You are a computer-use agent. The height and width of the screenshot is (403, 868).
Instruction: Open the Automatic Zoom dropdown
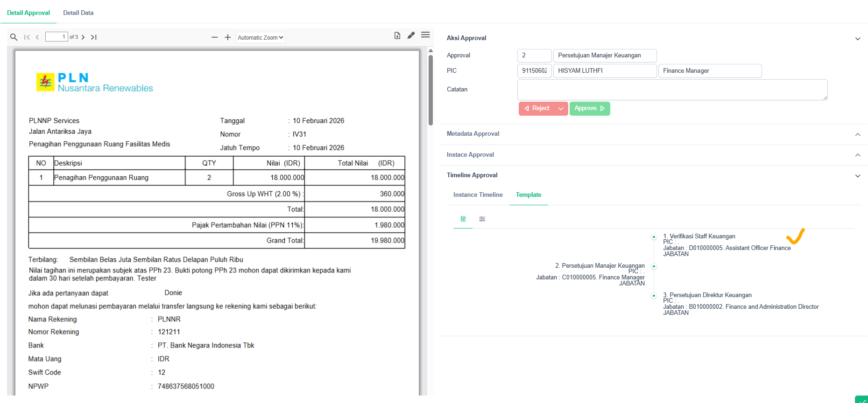260,38
